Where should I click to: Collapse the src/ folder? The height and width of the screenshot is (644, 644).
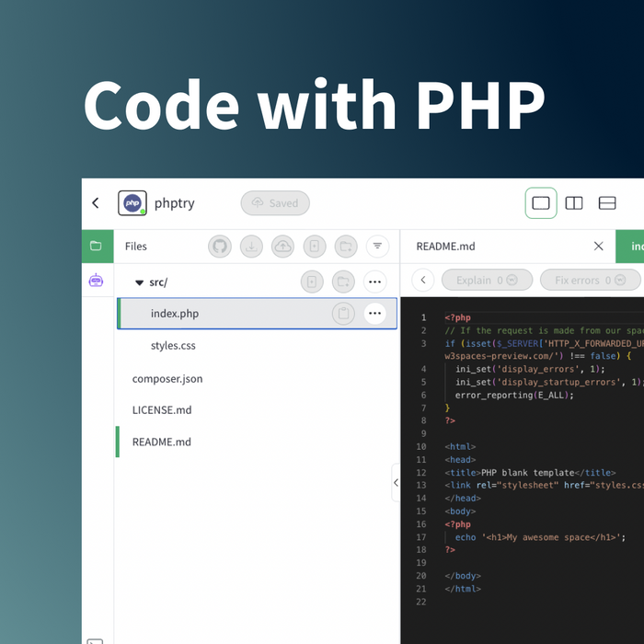coord(140,282)
